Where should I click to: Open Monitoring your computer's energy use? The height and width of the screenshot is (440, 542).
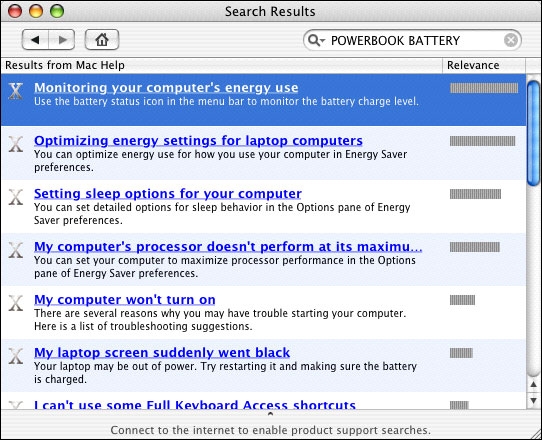point(166,88)
